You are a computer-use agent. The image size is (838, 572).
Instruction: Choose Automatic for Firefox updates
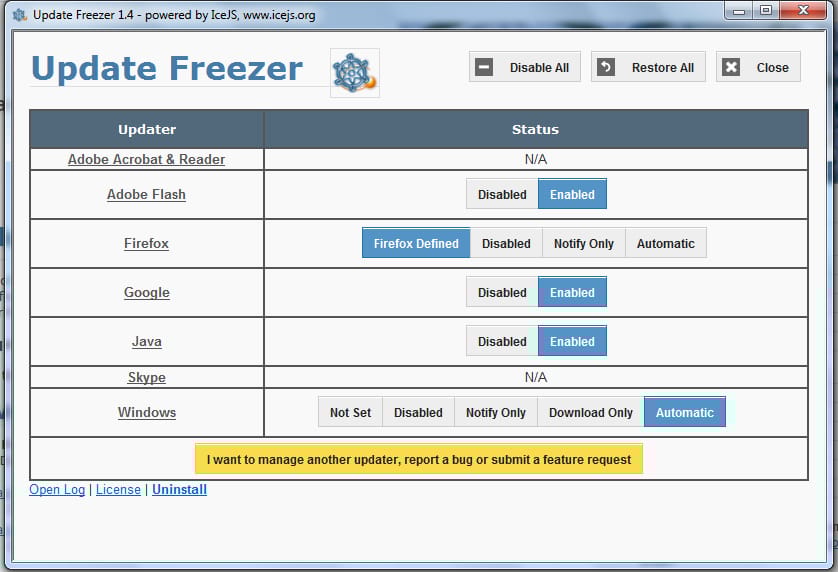665,244
